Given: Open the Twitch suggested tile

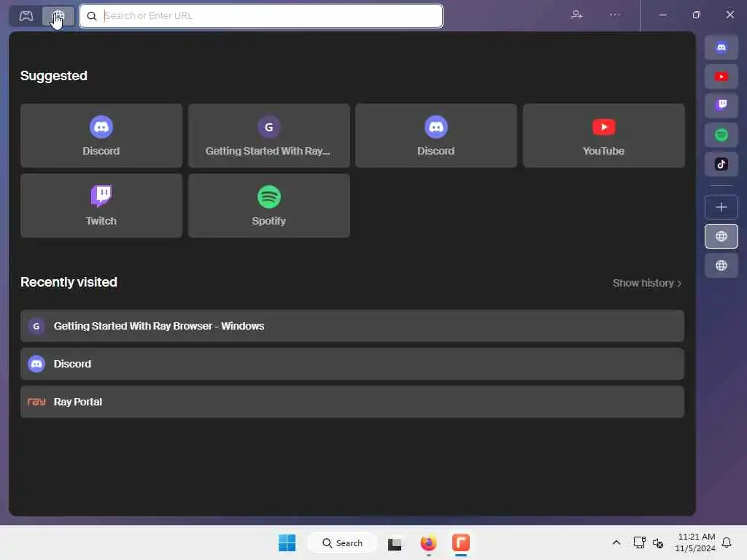Looking at the screenshot, I should pyautogui.click(x=101, y=206).
